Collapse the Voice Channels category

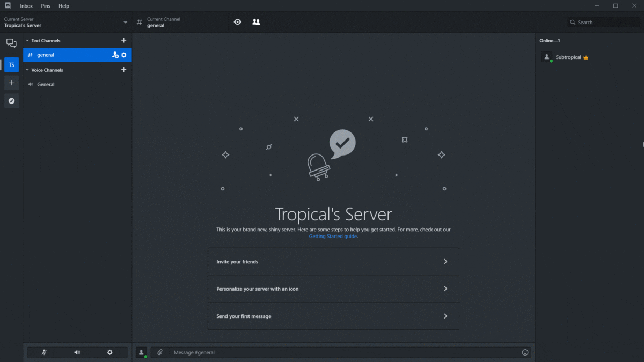pyautogui.click(x=27, y=70)
